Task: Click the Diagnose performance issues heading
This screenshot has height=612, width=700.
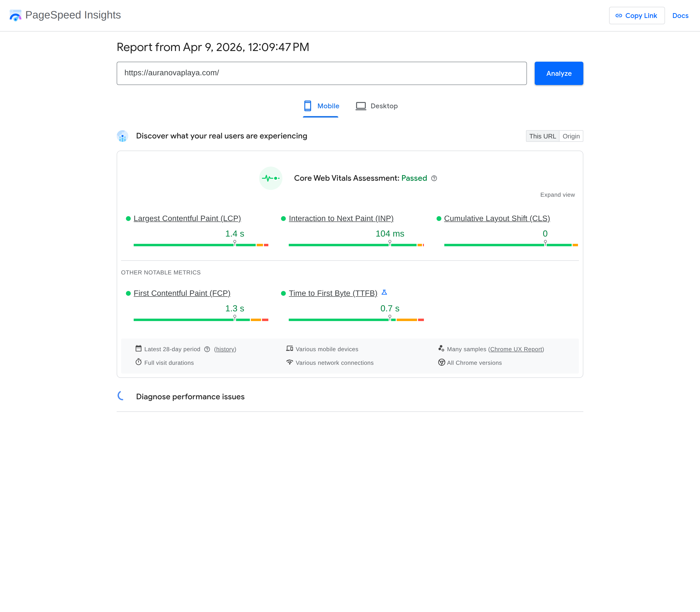Action: (190, 397)
